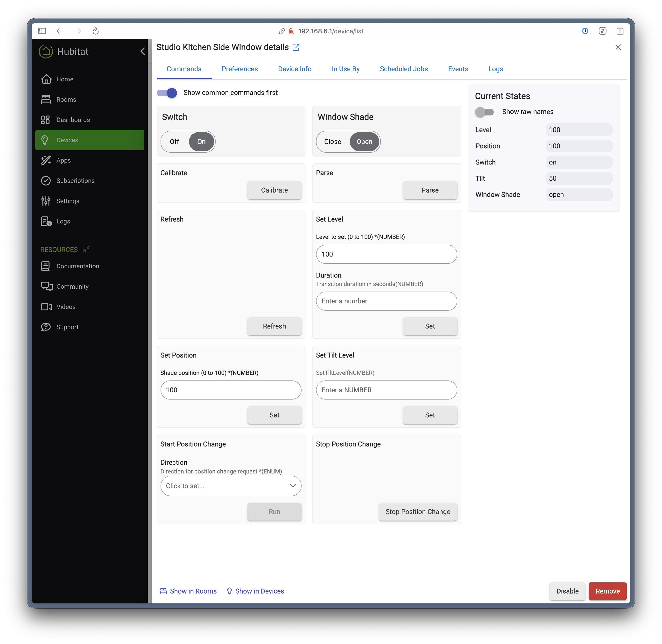Screen dimensions: 662x644
Task: Click the Set Tilt Level number field
Action: pos(386,390)
